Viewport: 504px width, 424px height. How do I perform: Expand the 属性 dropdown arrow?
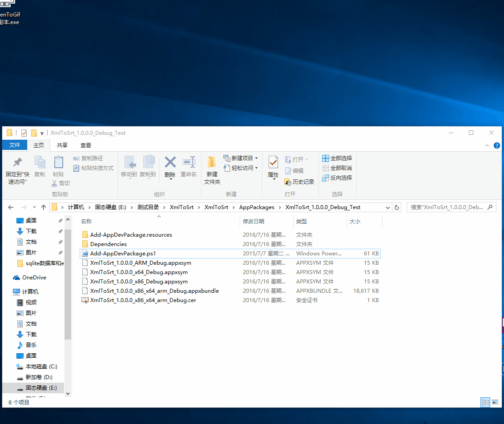pos(274,179)
